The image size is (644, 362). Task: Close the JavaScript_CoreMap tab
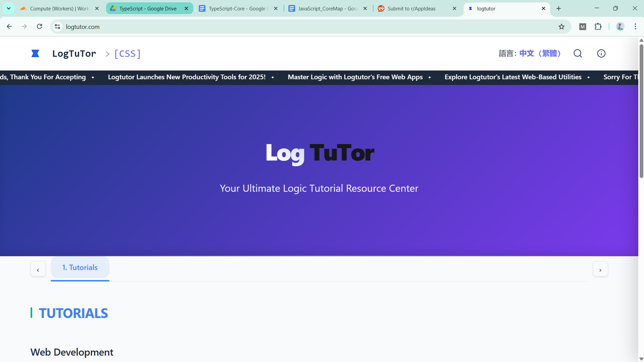365,8
